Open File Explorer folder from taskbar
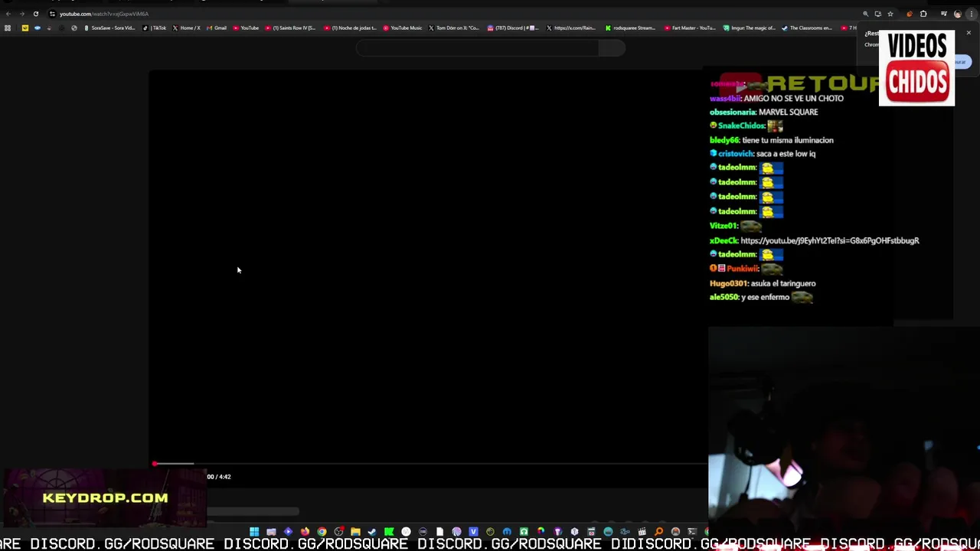Screen dimensions: 980x551 [355, 531]
